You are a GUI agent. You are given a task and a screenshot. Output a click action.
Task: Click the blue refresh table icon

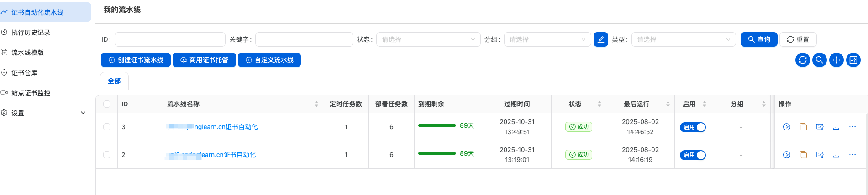tap(802, 60)
